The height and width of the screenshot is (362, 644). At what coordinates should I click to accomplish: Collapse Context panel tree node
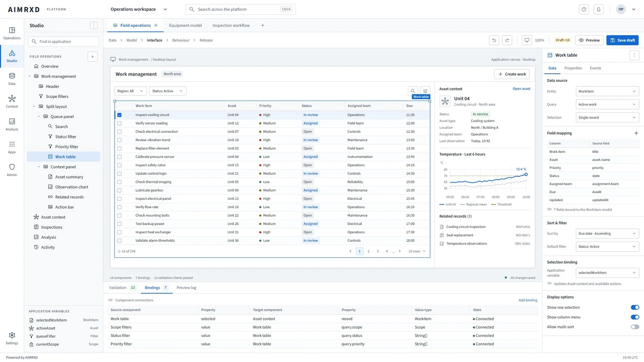[39, 167]
